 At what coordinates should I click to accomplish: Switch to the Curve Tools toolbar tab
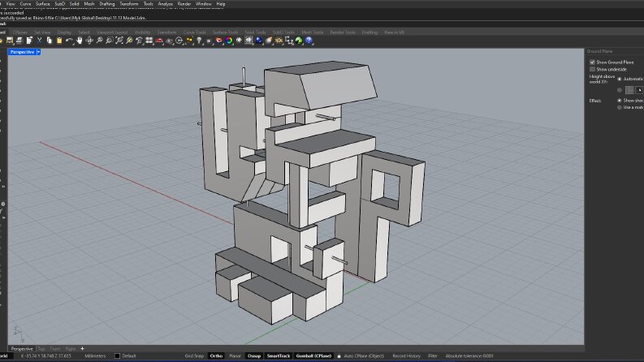tap(194, 32)
